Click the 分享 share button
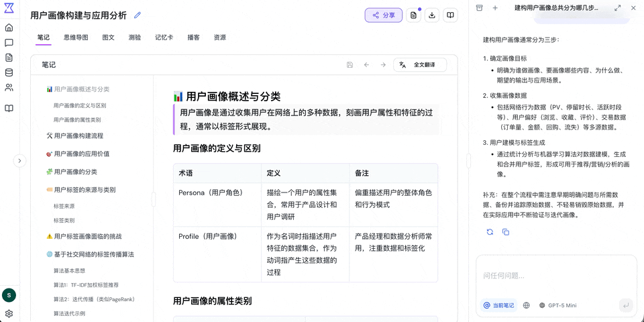Screen dimensions: 644x322 point(384,15)
